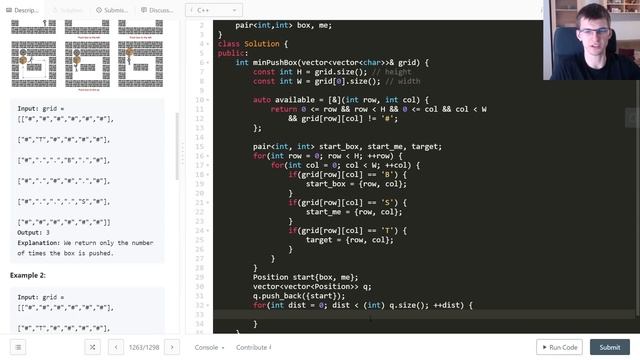
Task: Click the description panel vertical scrollbar
Action: [178, 146]
